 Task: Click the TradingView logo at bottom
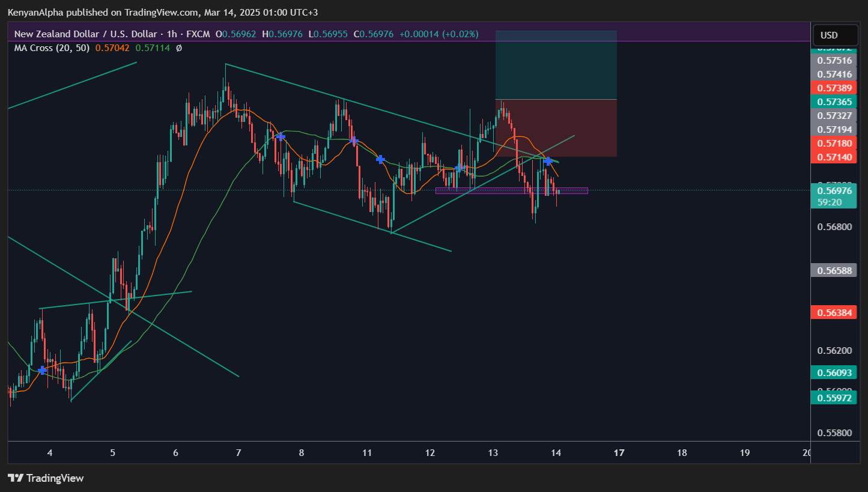(x=46, y=478)
